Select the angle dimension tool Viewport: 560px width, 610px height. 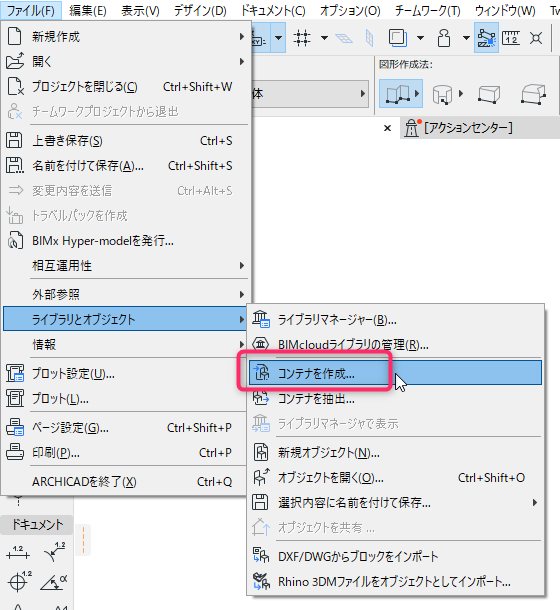(54, 581)
